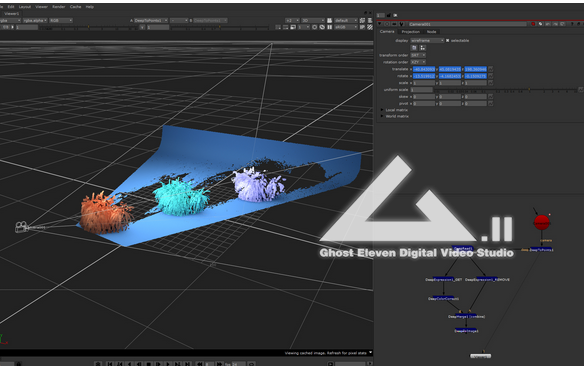Toggle the selectable checkbox
Viewport: 584px width, 366px height.
447,41
